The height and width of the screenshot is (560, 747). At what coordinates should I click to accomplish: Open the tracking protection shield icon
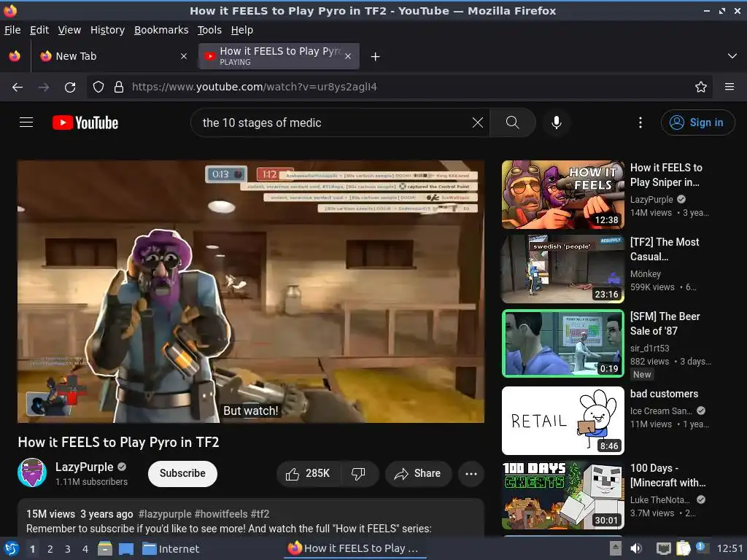click(x=98, y=87)
